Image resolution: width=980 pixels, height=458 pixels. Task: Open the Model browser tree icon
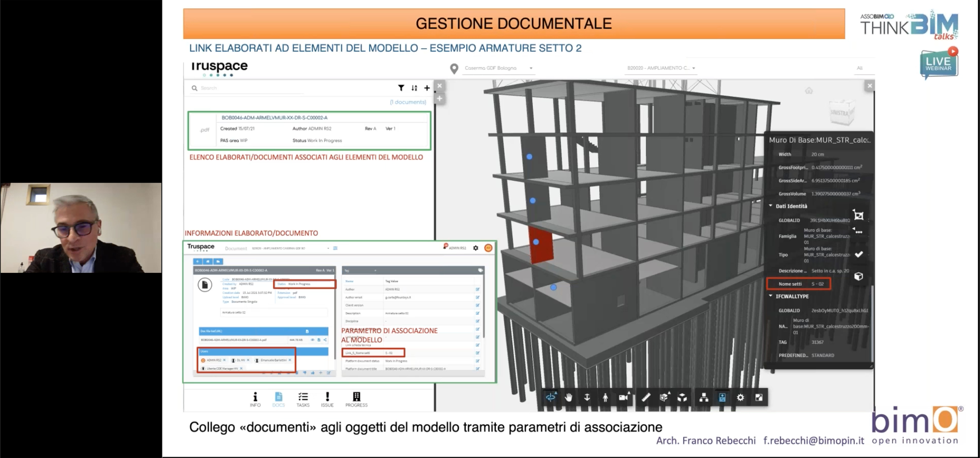tap(704, 398)
